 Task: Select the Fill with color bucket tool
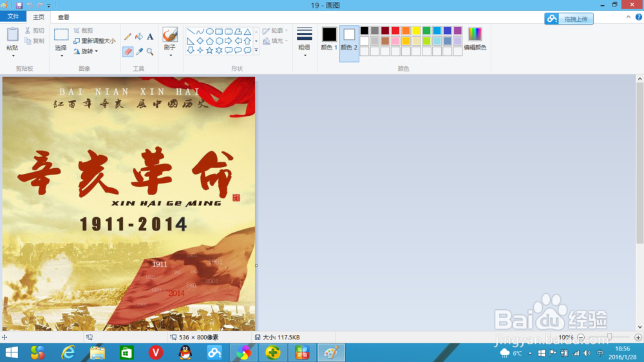(x=139, y=37)
